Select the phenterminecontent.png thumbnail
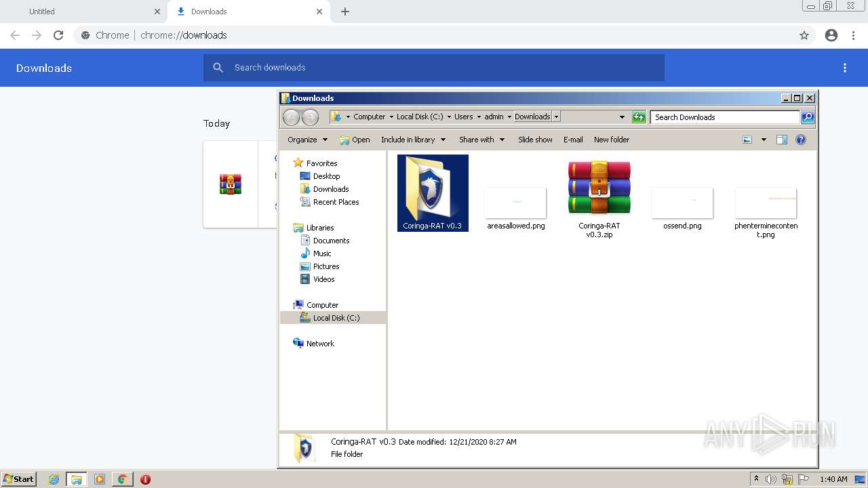This screenshot has height=488, width=868. click(766, 202)
